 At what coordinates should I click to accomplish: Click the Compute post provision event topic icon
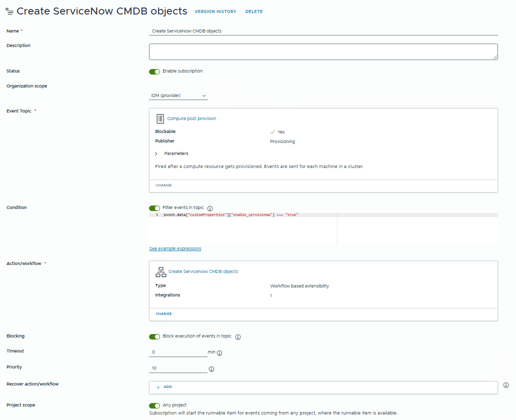click(159, 118)
